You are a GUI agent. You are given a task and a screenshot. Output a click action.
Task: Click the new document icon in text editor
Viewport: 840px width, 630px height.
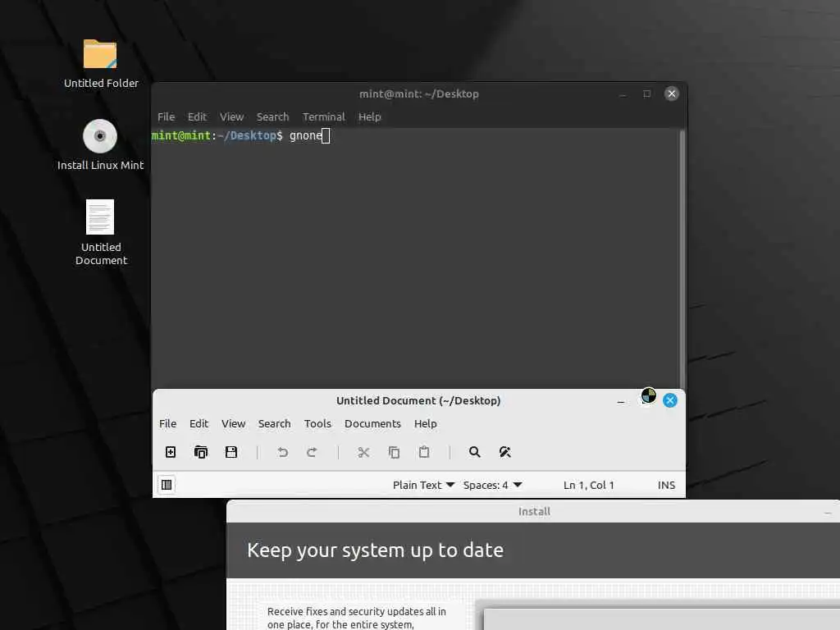[x=171, y=452]
